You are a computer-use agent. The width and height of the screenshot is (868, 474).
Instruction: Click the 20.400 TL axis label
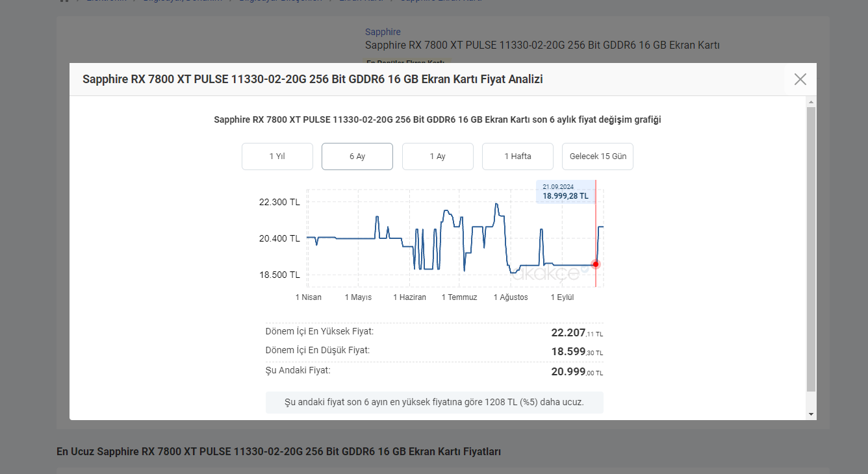279,238
